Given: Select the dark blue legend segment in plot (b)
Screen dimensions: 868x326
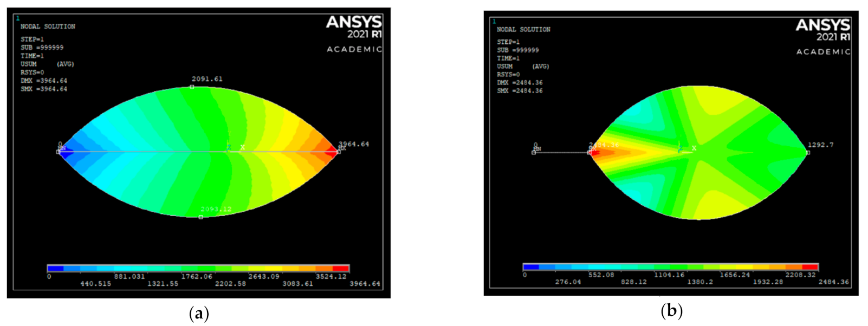Looking at the screenshot, I should pos(531,266).
